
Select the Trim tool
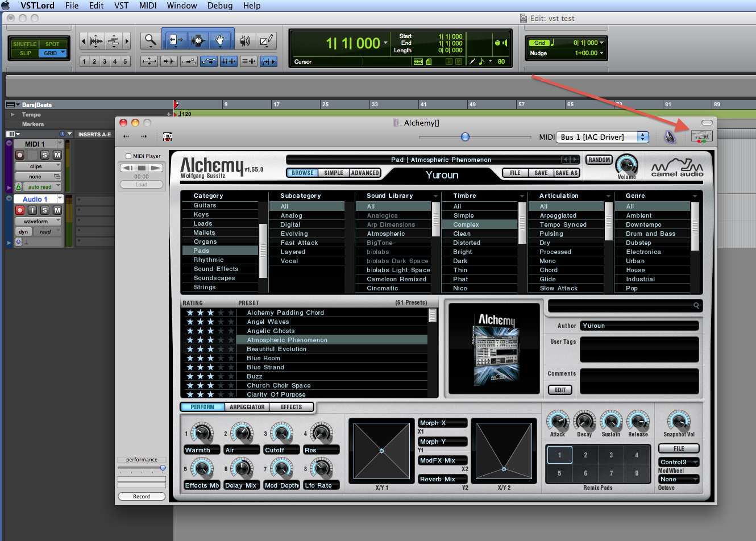176,41
